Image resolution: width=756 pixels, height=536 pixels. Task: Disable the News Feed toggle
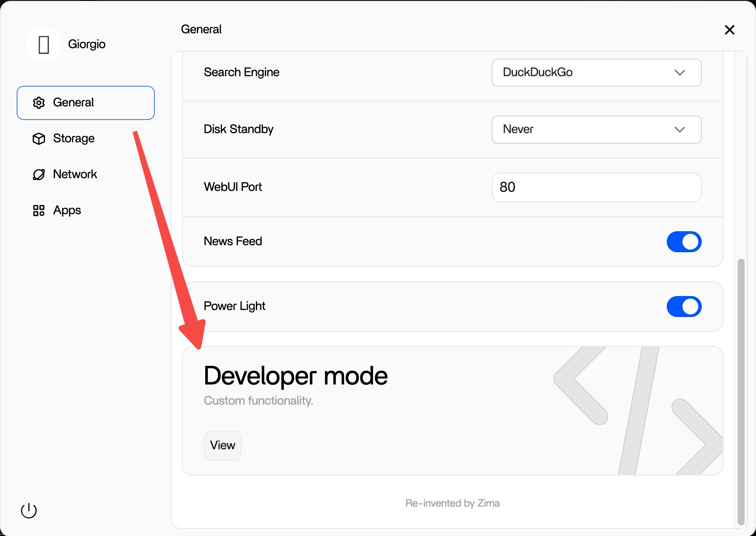click(x=684, y=242)
